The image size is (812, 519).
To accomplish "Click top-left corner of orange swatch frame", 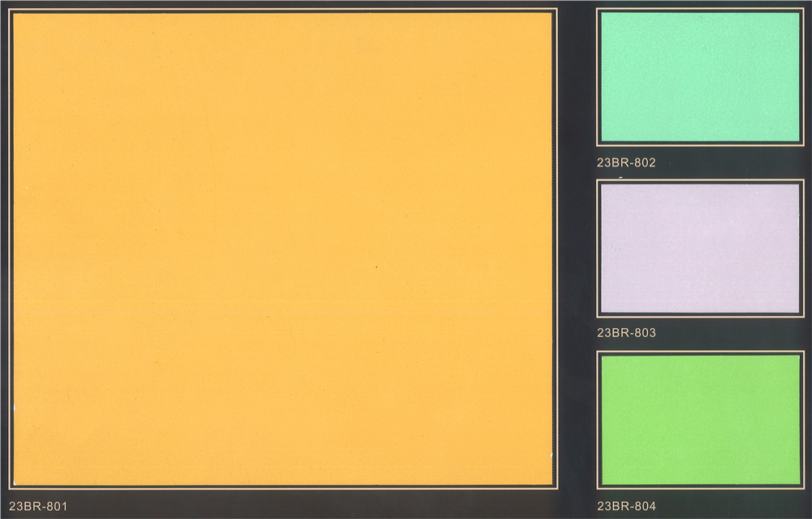I will pyautogui.click(x=9, y=9).
